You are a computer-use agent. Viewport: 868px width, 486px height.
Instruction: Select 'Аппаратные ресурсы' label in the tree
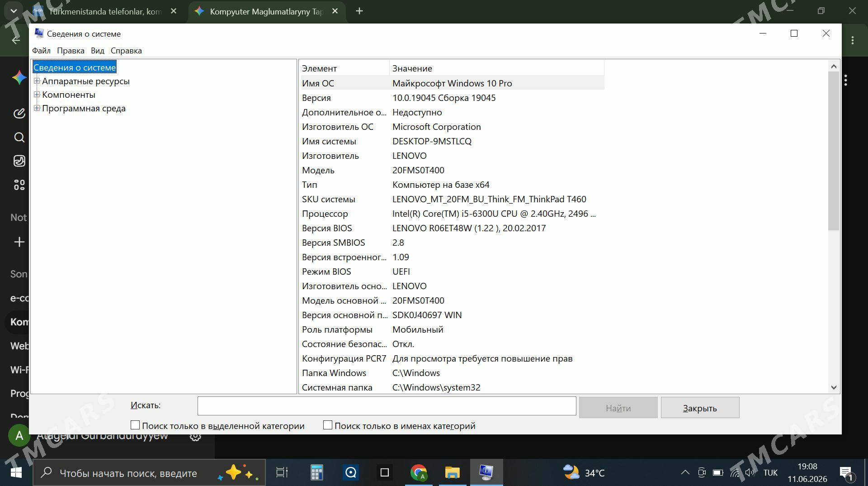(86, 81)
